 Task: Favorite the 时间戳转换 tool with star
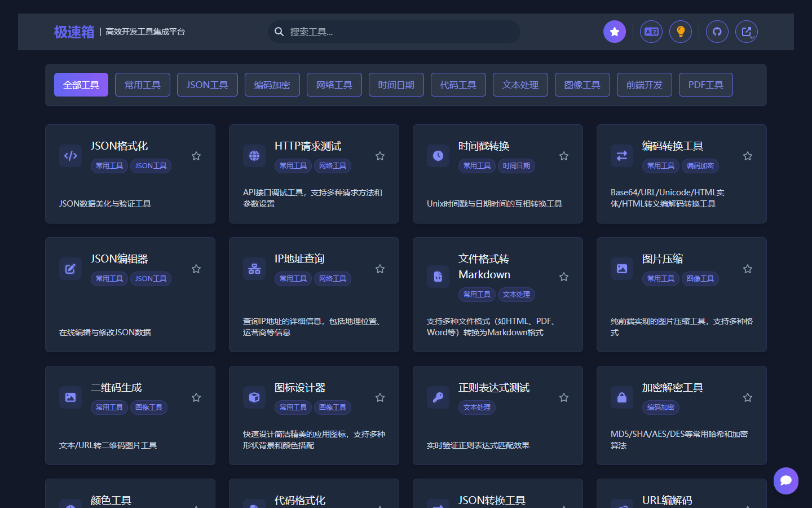point(564,156)
